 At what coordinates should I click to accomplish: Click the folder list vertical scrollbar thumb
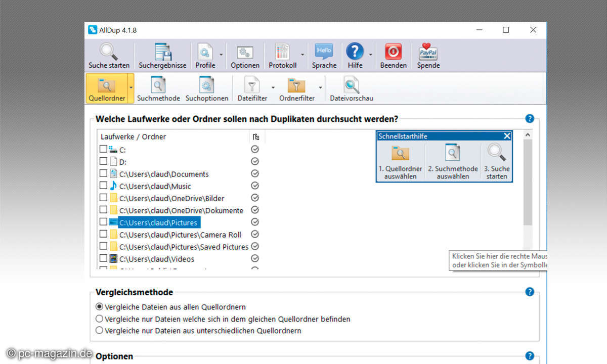[x=528, y=182]
